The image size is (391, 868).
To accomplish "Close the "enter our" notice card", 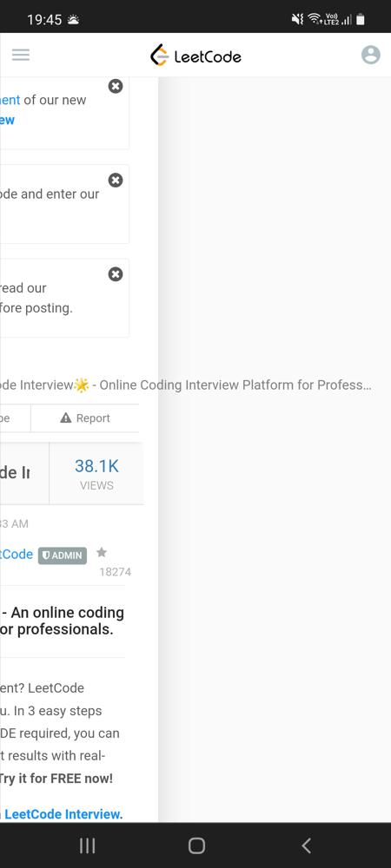I will point(116,181).
